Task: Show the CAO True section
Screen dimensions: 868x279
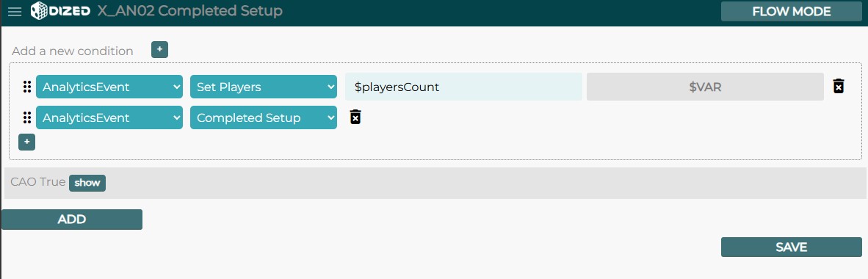Action: [87, 184]
